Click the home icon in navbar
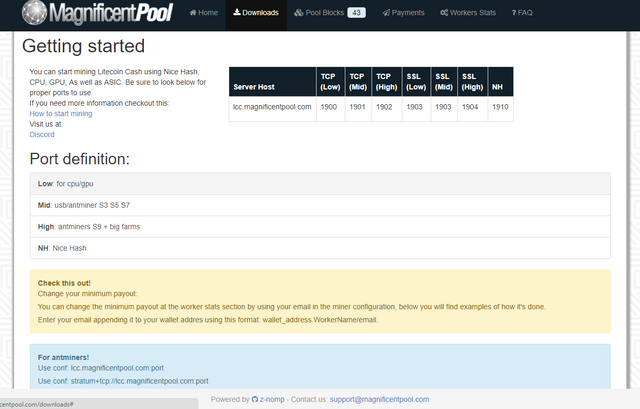Viewport: 640px width, 409px height. [x=193, y=13]
